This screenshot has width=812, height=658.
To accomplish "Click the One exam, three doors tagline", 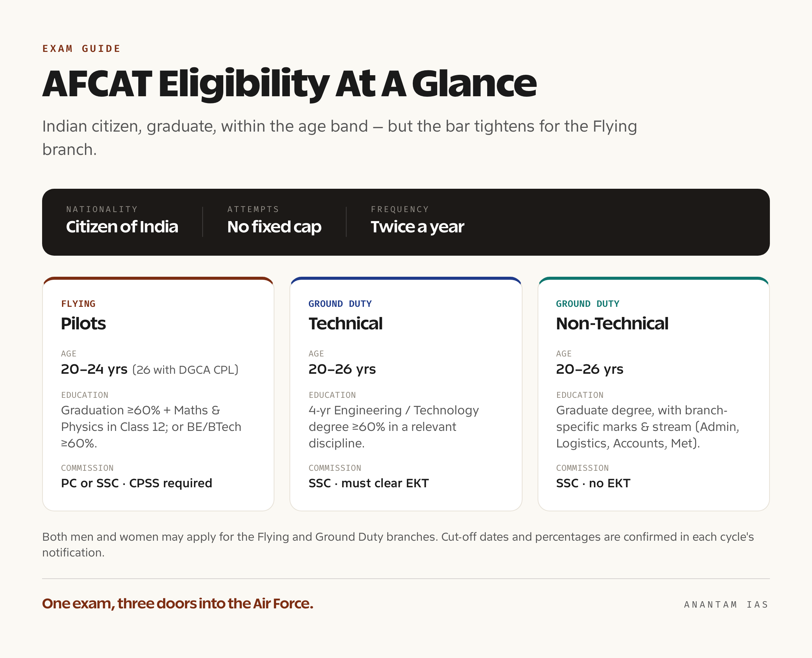I will (x=178, y=604).
